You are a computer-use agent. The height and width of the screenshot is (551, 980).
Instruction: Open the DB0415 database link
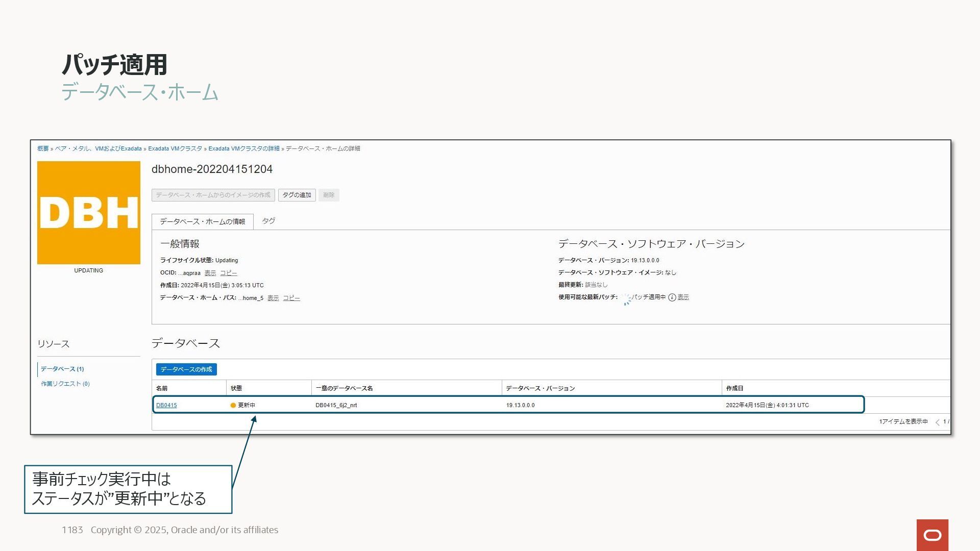click(x=166, y=406)
